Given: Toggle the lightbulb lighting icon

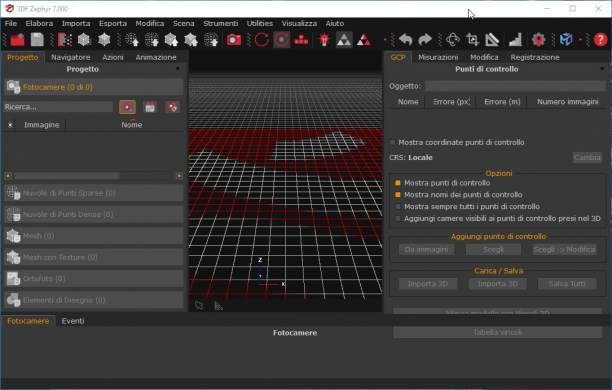Looking at the screenshot, I should (x=324, y=40).
